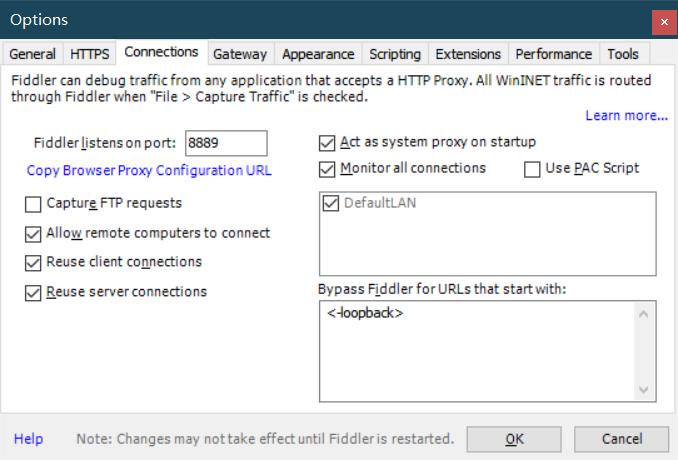Select the Gateway tab
The width and height of the screenshot is (678, 460).
[x=240, y=54]
